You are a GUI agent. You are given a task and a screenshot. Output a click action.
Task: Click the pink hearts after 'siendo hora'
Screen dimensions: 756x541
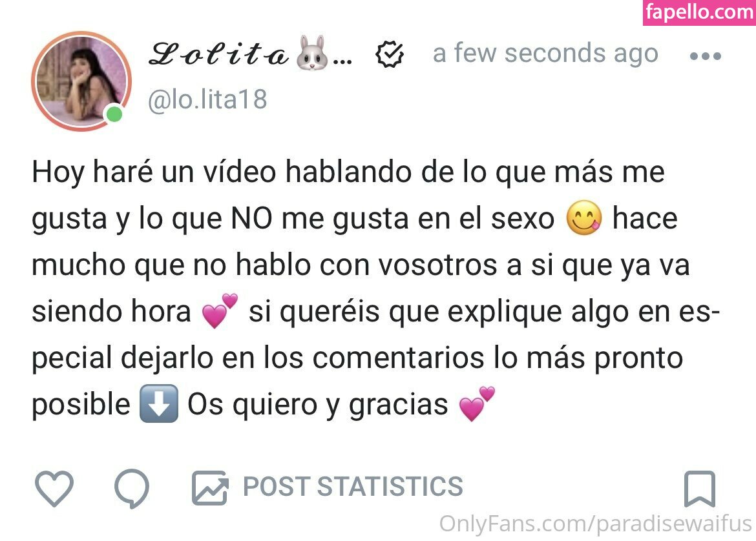[220, 311]
